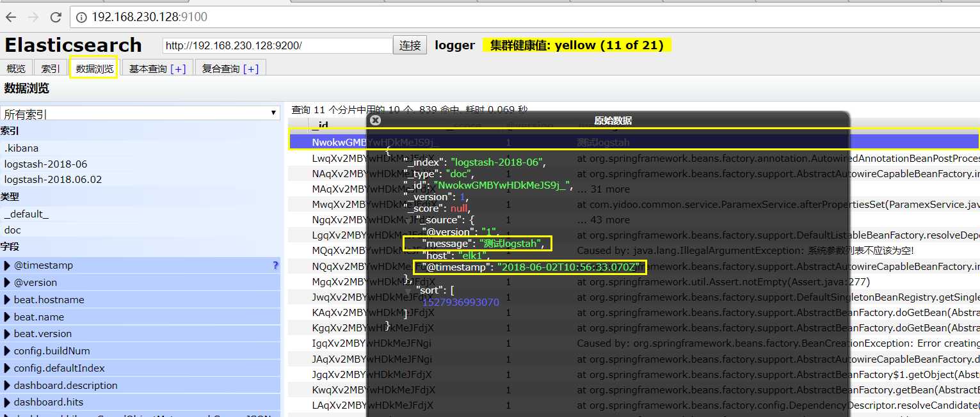Open the result row reading "... 31 more"
The height and width of the screenshot is (417, 980).
(x=634, y=189)
